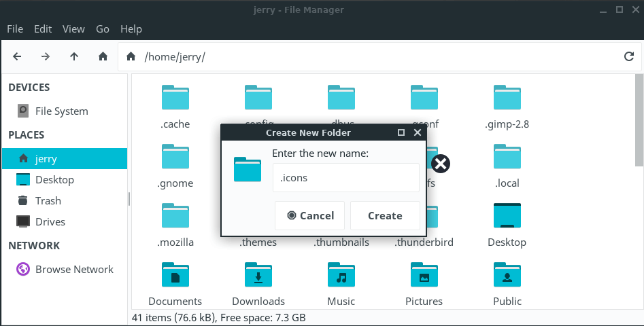The image size is (644, 326).
Task: Open the Music folder icon
Action: pos(341,276)
